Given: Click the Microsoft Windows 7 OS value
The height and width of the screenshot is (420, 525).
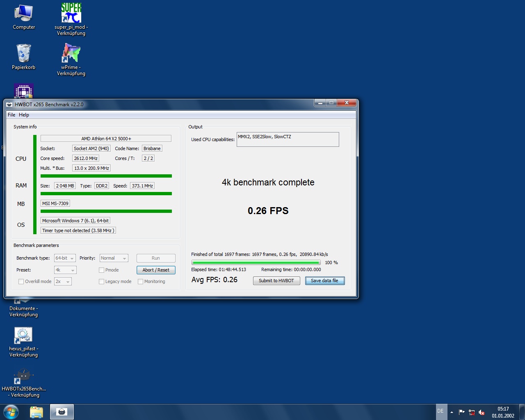Looking at the screenshot, I should pyautogui.click(x=75, y=221).
